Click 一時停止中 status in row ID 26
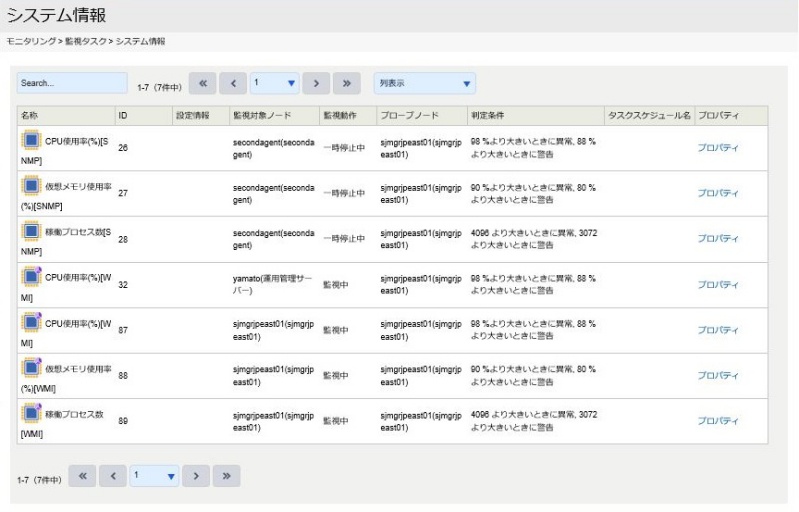The image size is (799, 512). pyautogui.click(x=344, y=148)
